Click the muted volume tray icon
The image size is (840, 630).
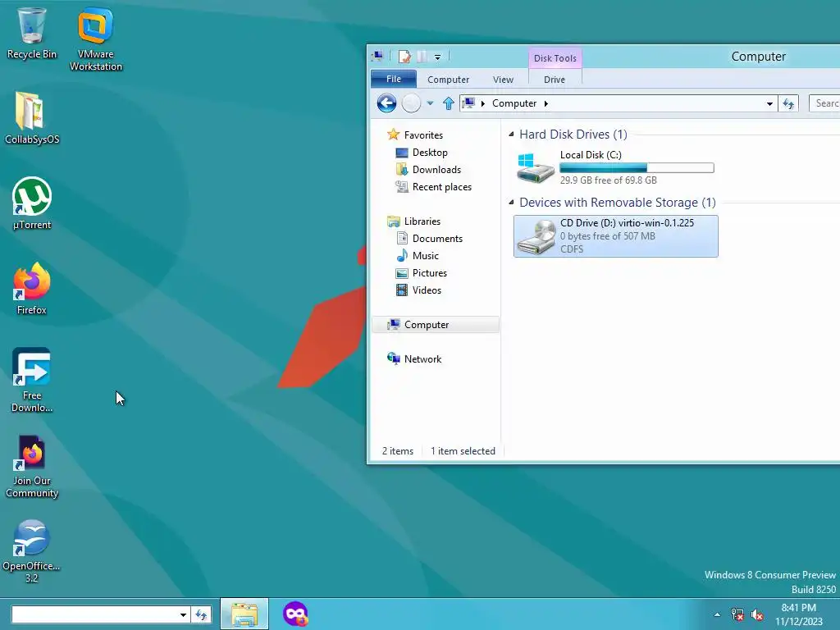click(757, 614)
